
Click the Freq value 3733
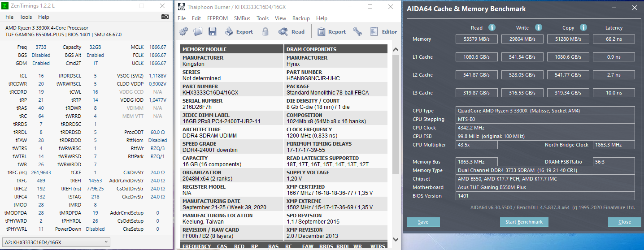(x=41, y=47)
